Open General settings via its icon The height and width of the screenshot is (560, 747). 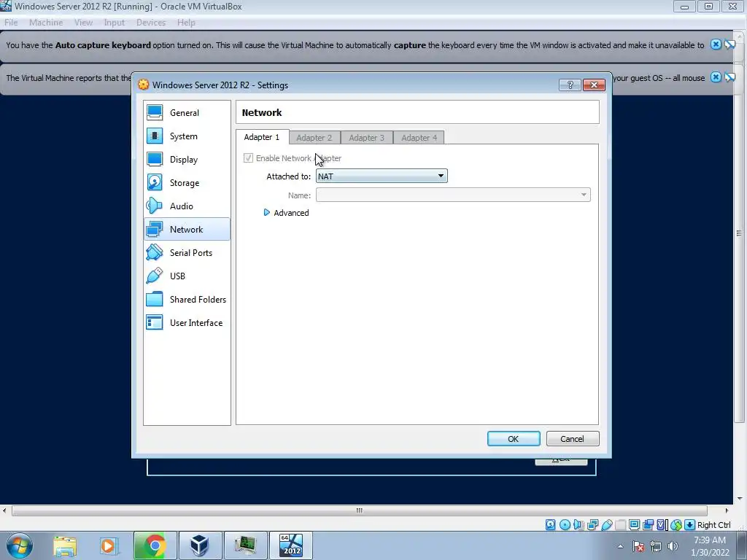[x=155, y=113]
